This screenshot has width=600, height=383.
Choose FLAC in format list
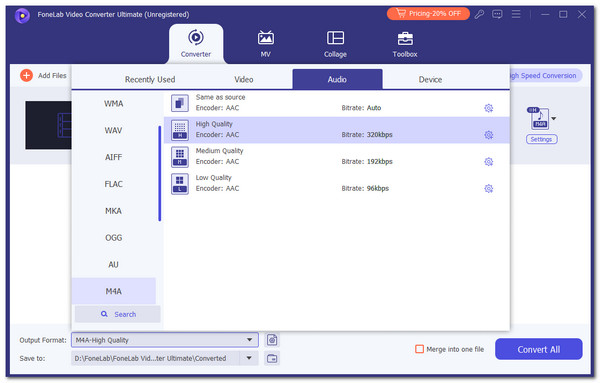tap(114, 184)
